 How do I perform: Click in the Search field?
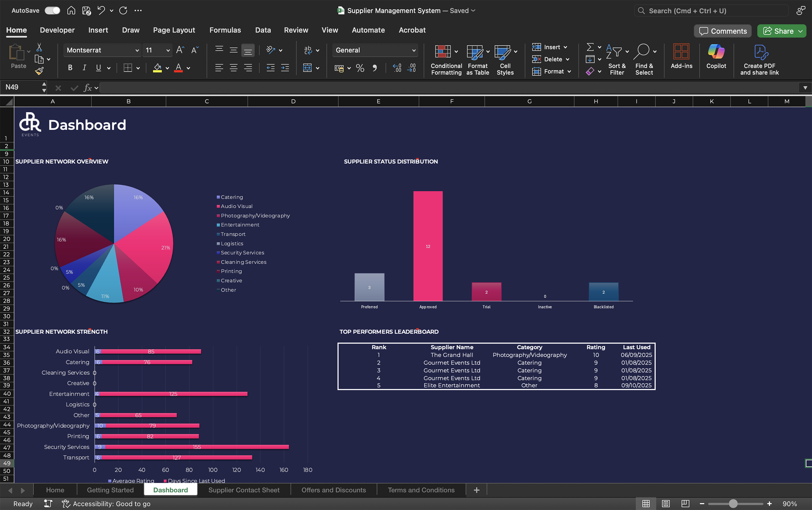click(711, 11)
